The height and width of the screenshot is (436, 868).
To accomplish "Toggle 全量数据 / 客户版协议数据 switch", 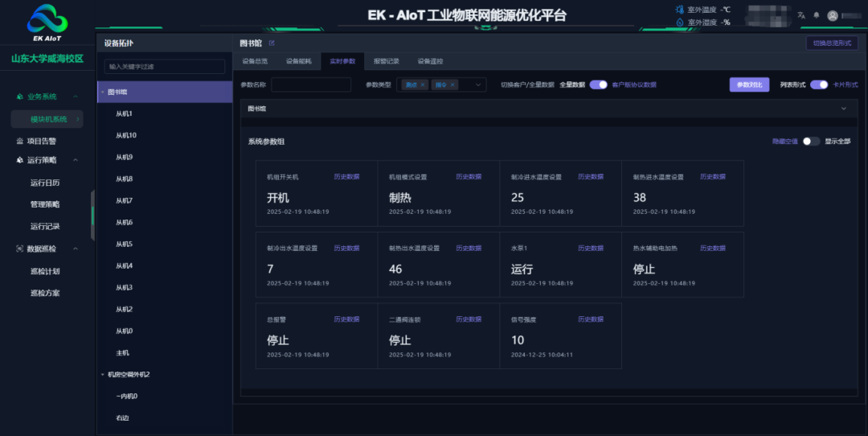I will (x=599, y=84).
